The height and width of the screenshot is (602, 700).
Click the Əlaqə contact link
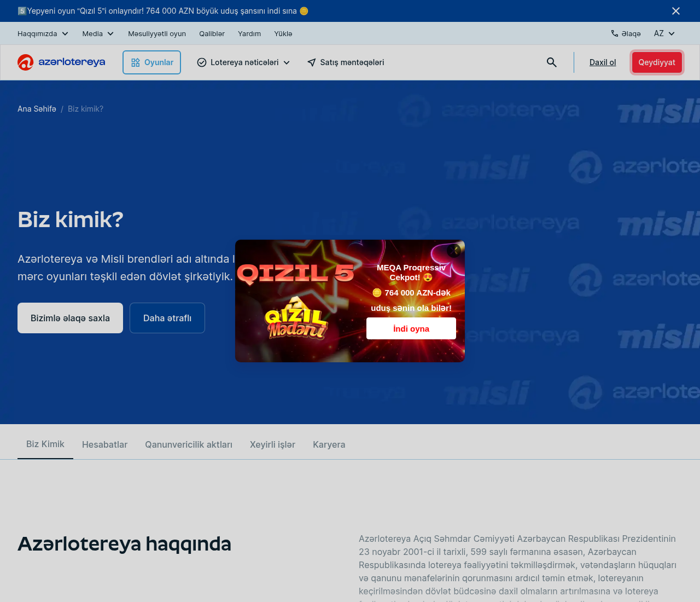pos(626,33)
